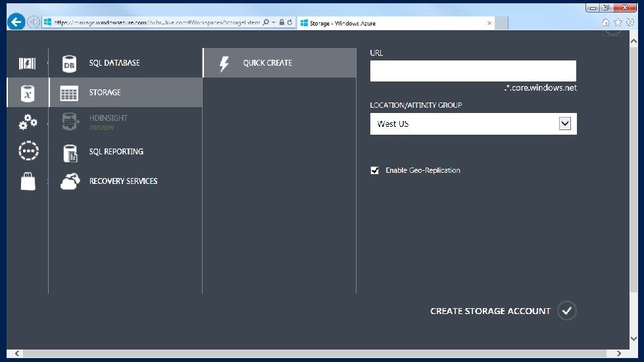Image resolution: width=644 pixels, height=362 pixels.
Task: Click the Enable Geo-Replication label
Action: point(422,170)
